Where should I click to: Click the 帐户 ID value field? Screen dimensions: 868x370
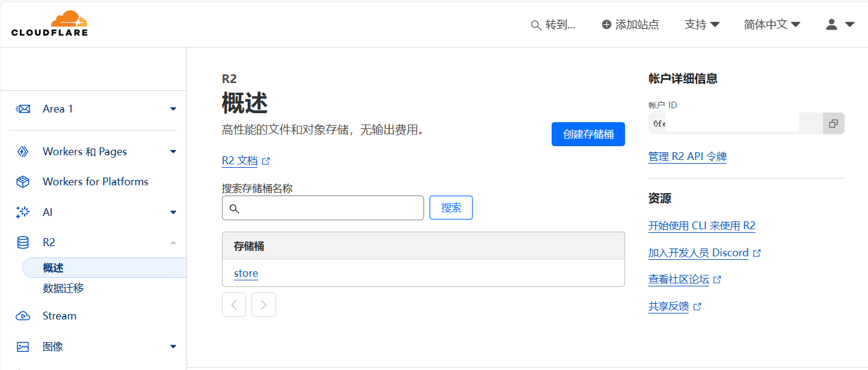[x=736, y=123]
